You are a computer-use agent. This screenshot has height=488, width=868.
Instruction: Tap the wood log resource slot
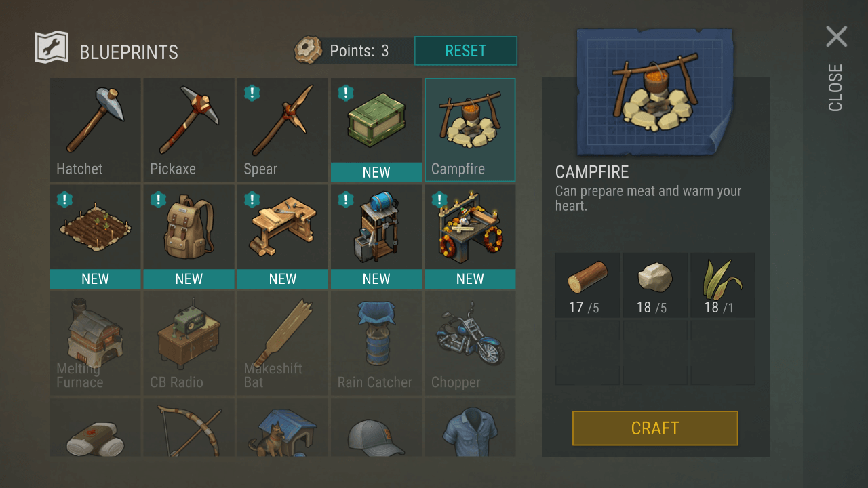(x=587, y=285)
